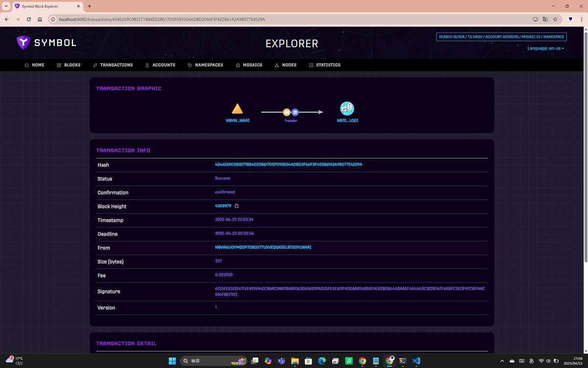
Task: Show hidden system tray icons
Action: click(503, 361)
